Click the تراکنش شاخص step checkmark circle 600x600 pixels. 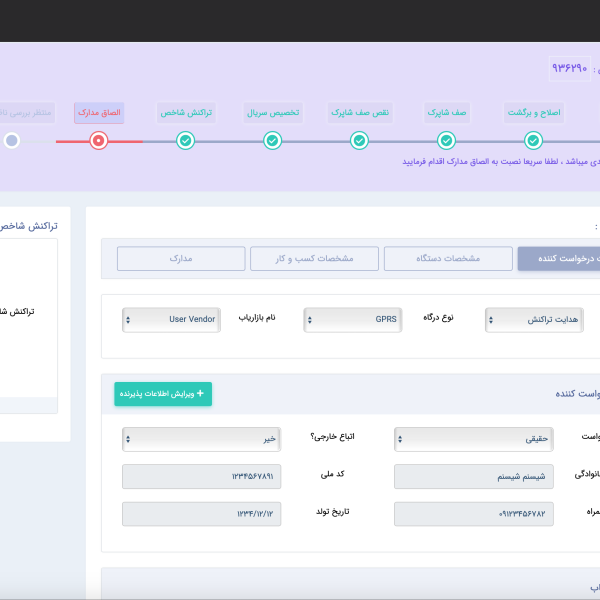[185, 141]
